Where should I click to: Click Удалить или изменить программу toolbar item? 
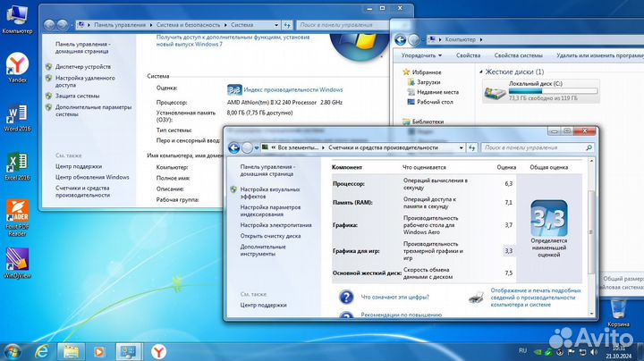pos(600,55)
